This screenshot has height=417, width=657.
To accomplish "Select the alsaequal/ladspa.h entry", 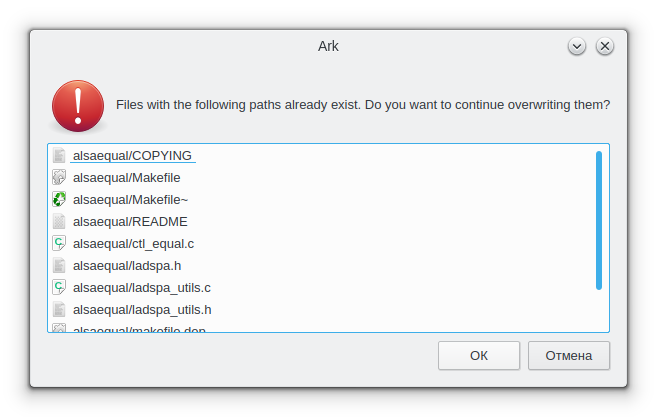I will [127, 266].
